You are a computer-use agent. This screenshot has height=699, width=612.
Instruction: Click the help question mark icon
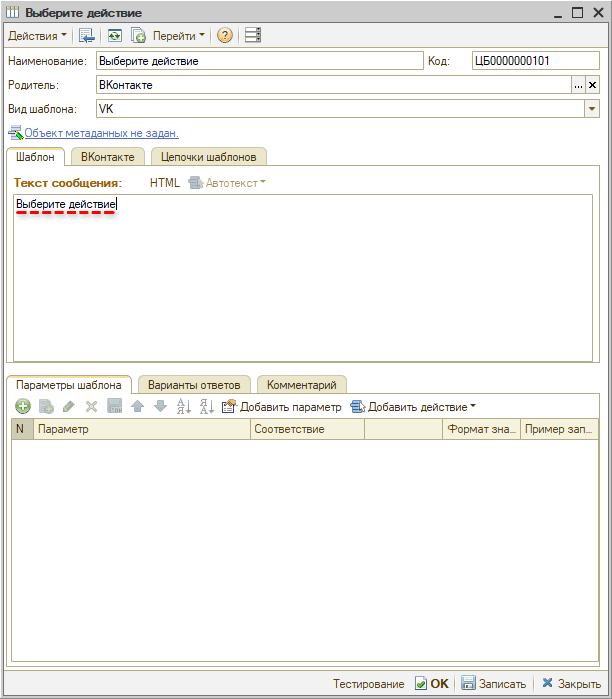[225, 35]
